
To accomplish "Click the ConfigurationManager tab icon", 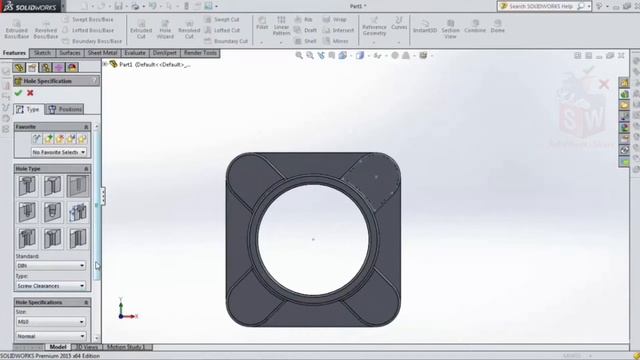I will (46, 67).
